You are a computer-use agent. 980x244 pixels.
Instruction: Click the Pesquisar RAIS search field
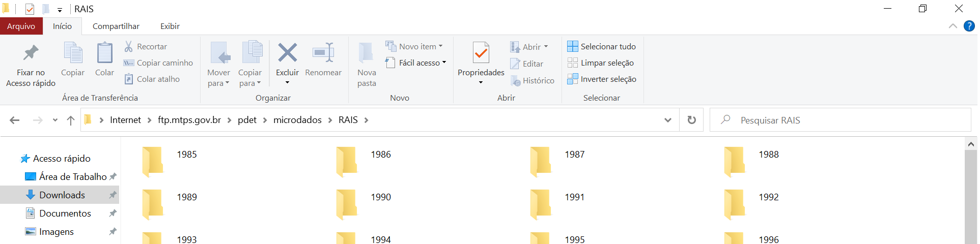840,120
